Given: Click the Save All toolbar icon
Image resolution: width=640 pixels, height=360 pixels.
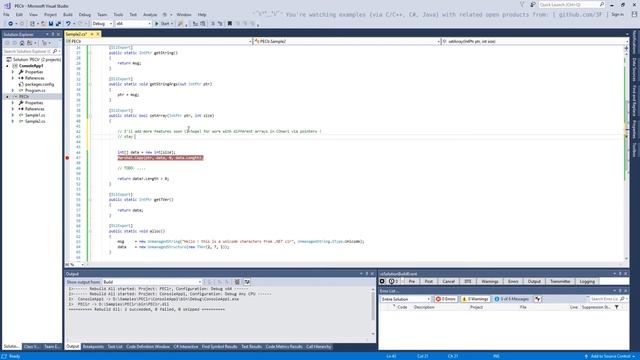Looking at the screenshot, I should (58, 24).
